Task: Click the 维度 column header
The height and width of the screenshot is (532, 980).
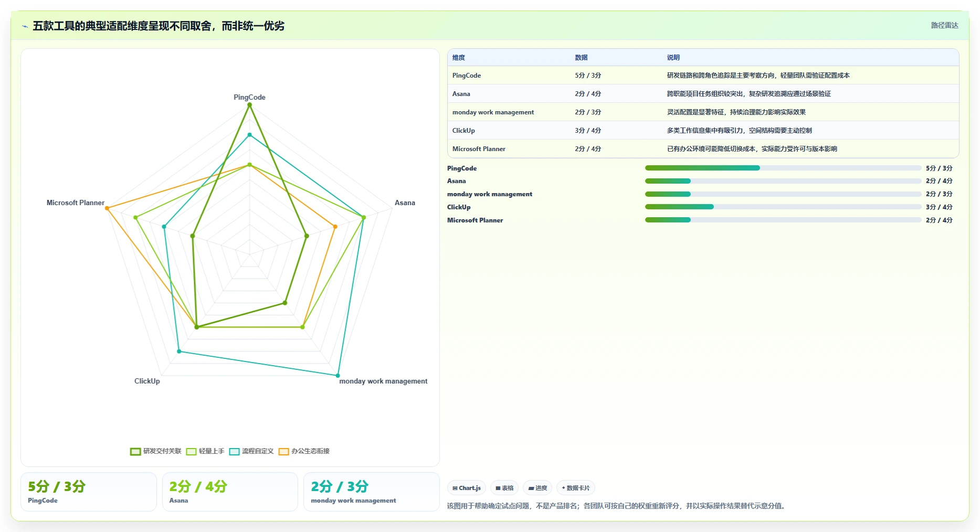Action: [459, 58]
